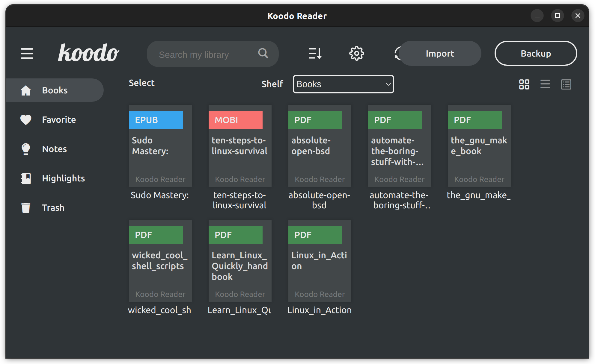Switch to detailed card view

tap(566, 84)
